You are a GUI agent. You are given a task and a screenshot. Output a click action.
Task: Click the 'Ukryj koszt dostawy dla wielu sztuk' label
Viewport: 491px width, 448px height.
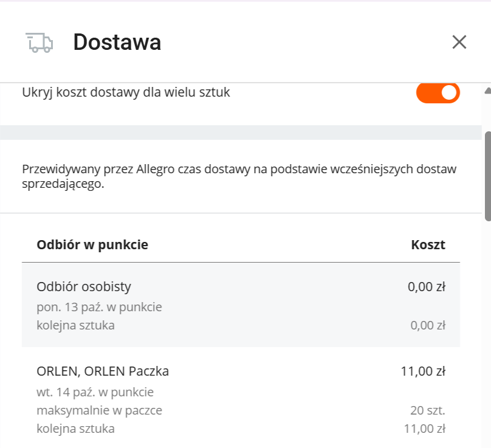coord(126,93)
